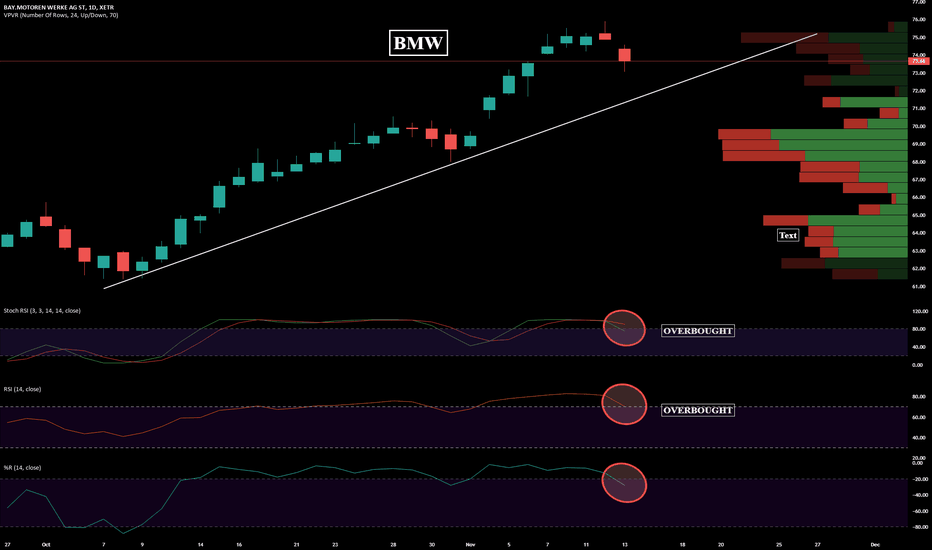Click date '28' on the time axis
The width and height of the screenshot is (932, 550).
(x=393, y=545)
